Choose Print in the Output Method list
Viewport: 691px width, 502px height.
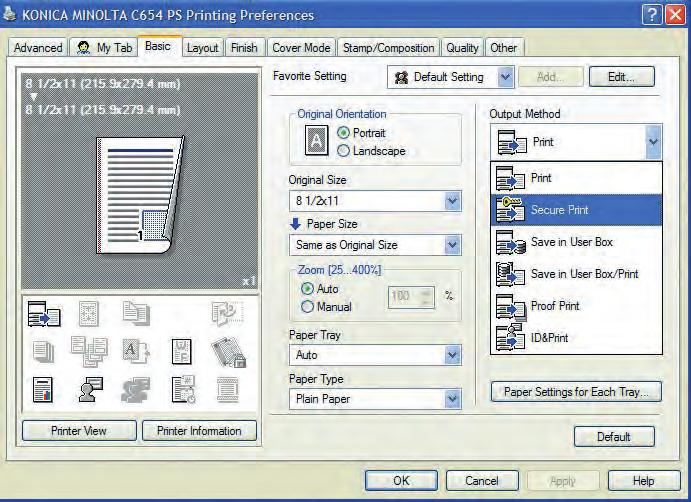(576, 178)
